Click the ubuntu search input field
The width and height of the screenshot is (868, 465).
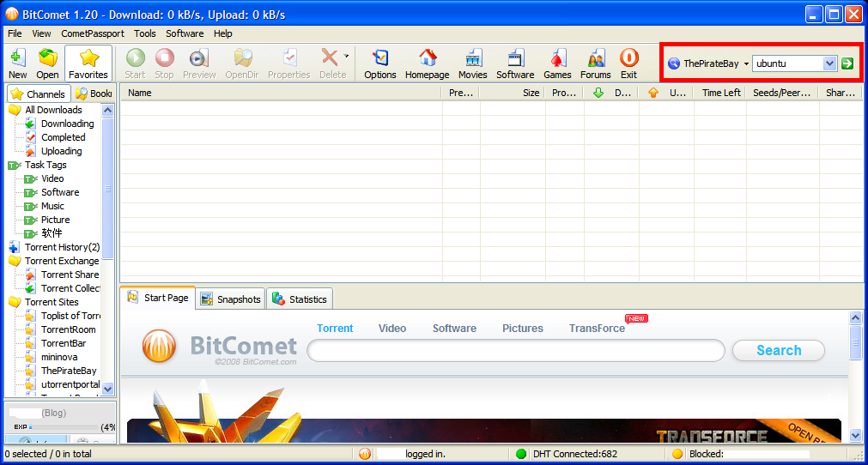point(788,63)
